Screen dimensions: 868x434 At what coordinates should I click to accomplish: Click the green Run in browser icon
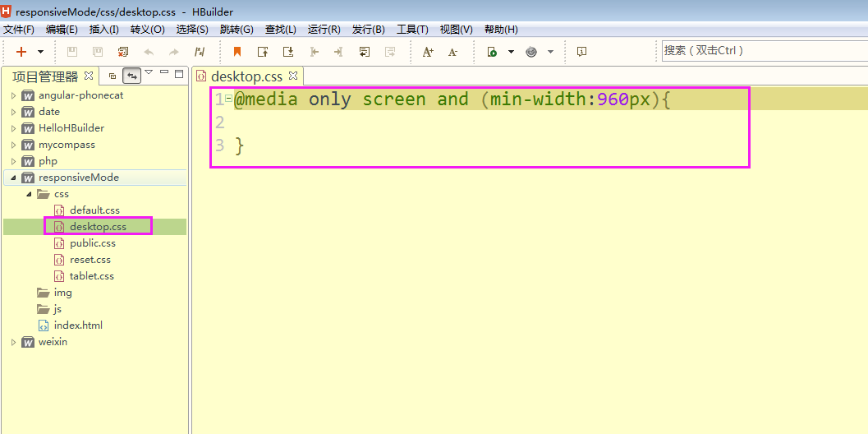(492, 52)
